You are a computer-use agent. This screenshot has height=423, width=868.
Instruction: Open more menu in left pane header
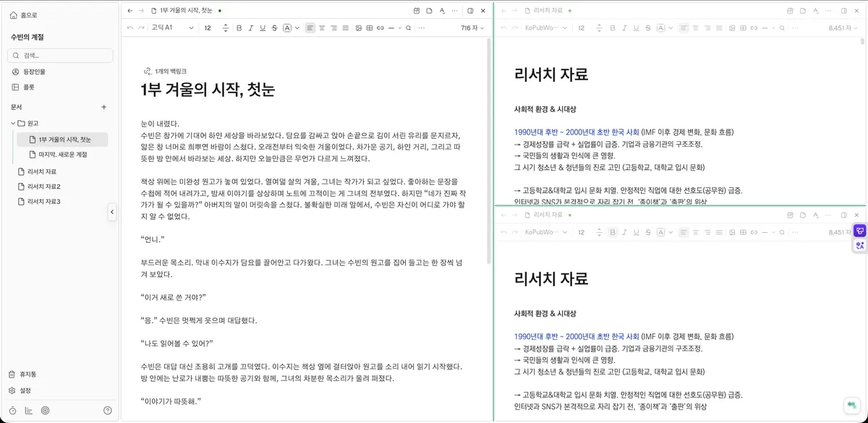[454, 11]
